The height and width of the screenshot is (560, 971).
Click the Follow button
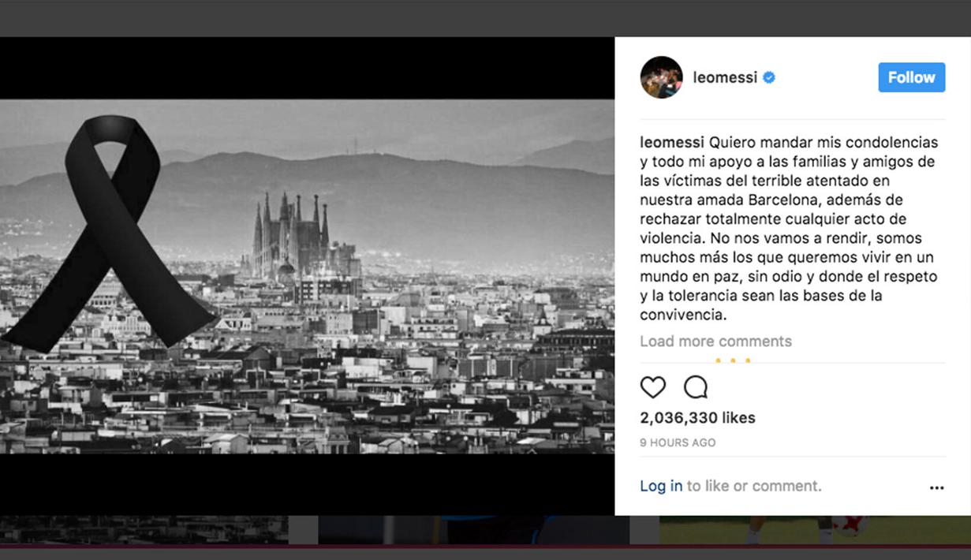[911, 77]
